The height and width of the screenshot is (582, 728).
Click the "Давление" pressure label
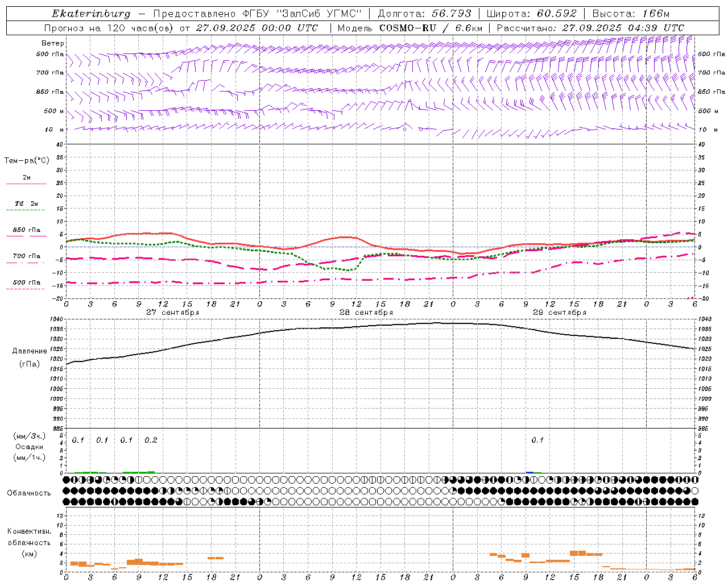pyautogui.click(x=30, y=351)
